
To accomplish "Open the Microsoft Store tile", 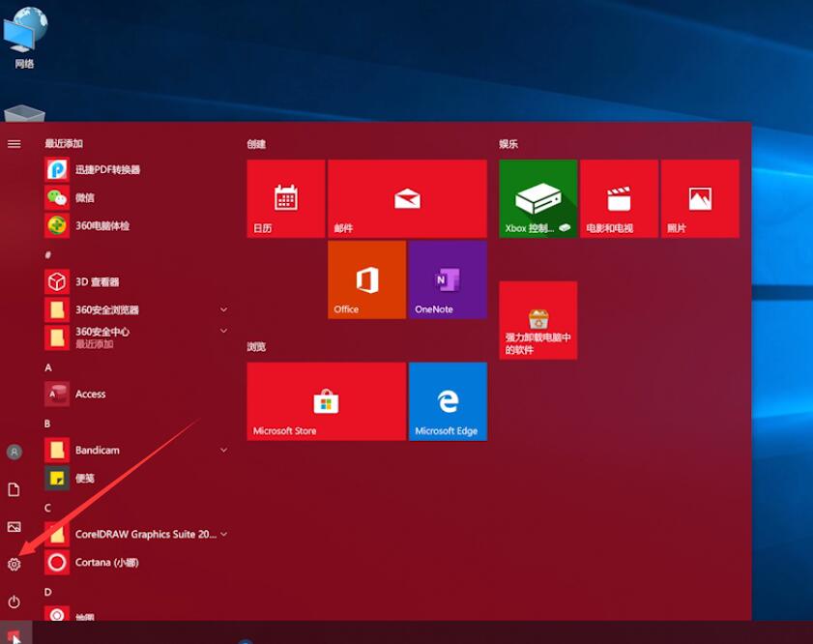I will (326, 401).
